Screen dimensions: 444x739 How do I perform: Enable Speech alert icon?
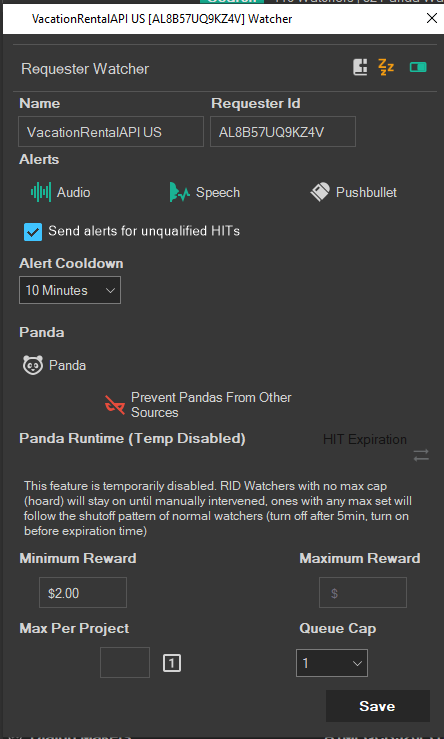pyautogui.click(x=180, y=192)
